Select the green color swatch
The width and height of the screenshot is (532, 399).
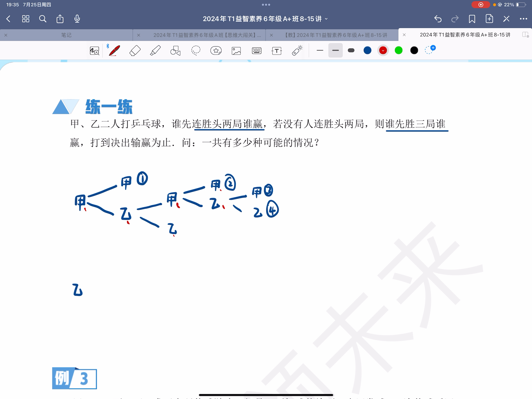click(399, 51)
